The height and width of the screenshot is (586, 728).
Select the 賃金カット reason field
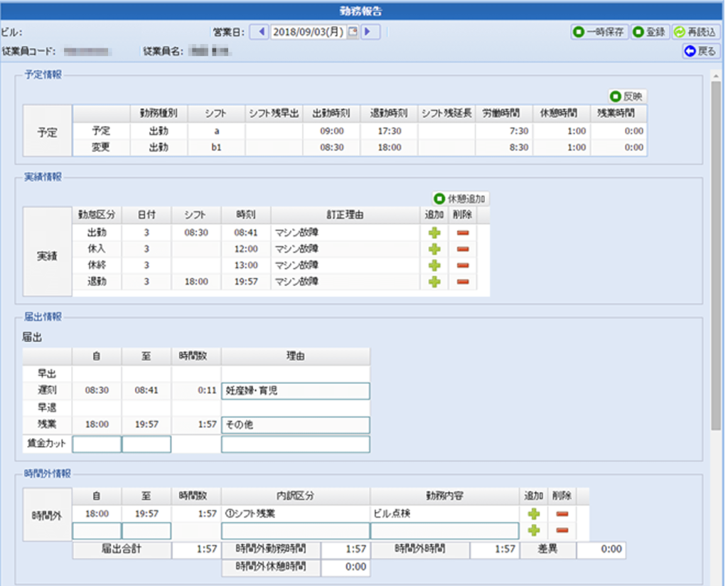(x=295, y=444)
